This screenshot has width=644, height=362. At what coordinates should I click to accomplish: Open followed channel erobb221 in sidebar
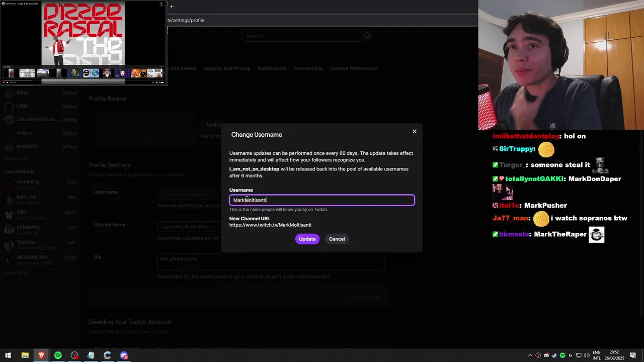(40, 146)
